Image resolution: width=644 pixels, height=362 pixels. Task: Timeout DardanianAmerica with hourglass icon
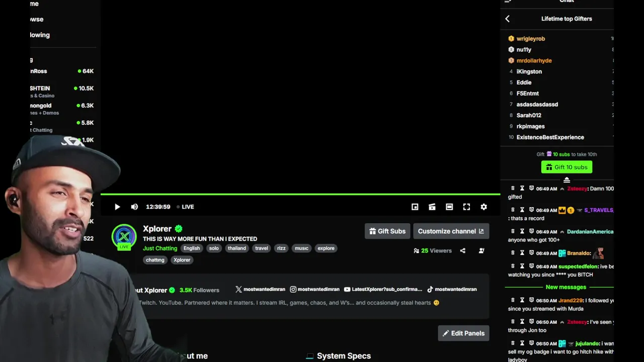pyautogui.click(x=522, y=231)
